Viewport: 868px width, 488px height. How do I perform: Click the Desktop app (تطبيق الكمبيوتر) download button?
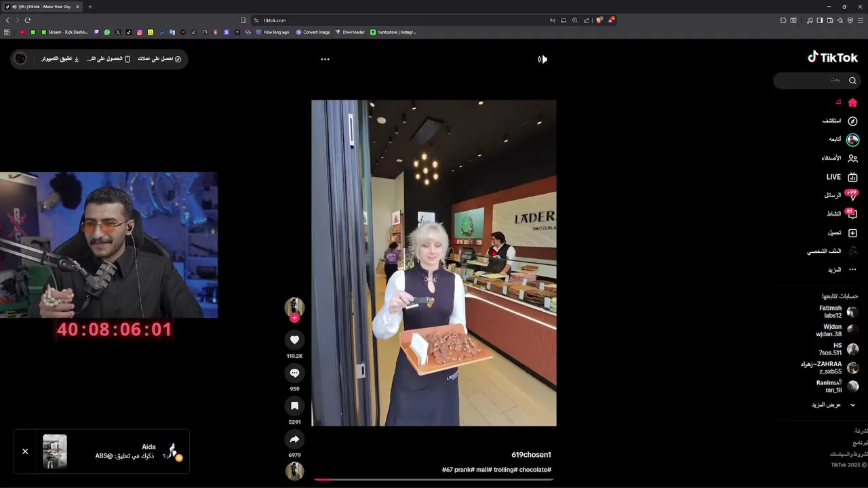tap(60, 59)
